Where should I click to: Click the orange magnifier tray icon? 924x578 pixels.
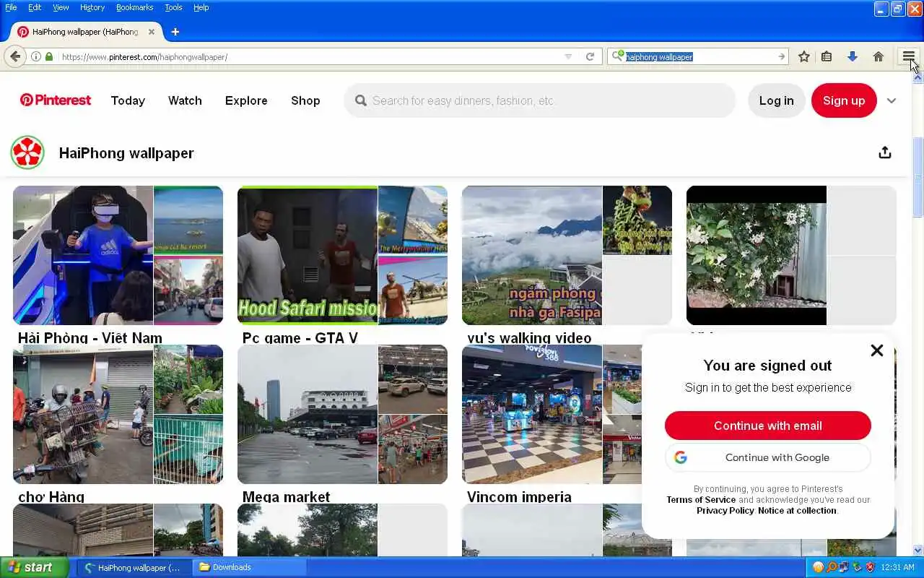831,567
